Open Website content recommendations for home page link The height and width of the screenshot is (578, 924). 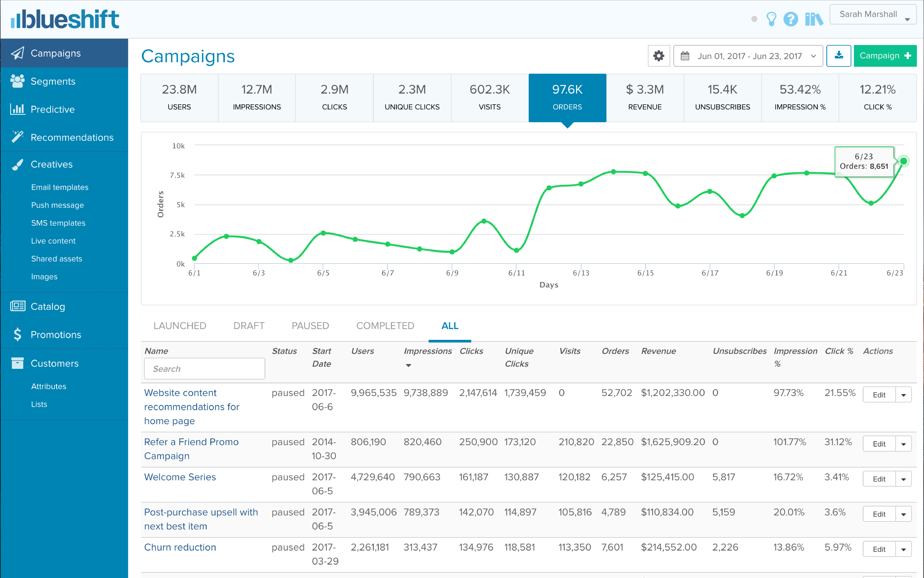(192, 407)
